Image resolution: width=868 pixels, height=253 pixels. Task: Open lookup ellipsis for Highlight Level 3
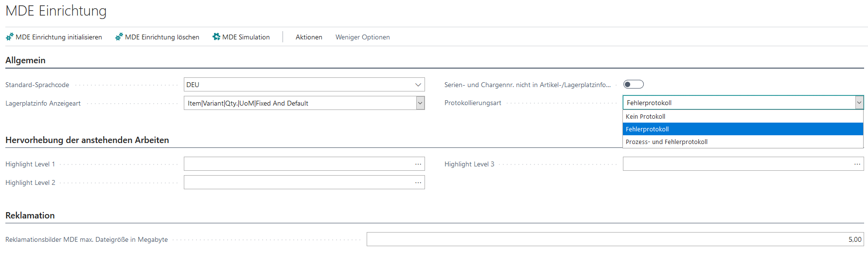857,164
